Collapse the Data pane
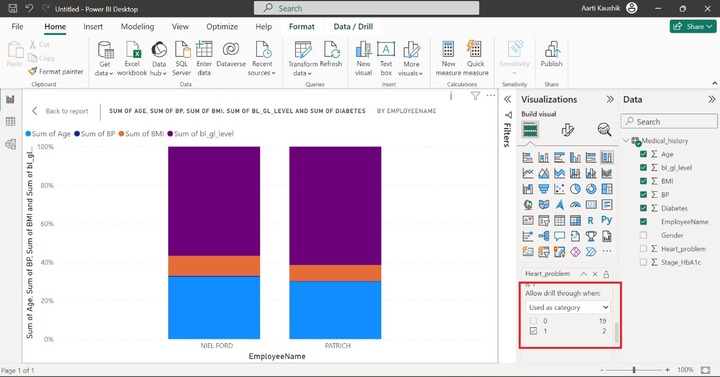This screenshot has width=720, height=377. tap(711, 99)
